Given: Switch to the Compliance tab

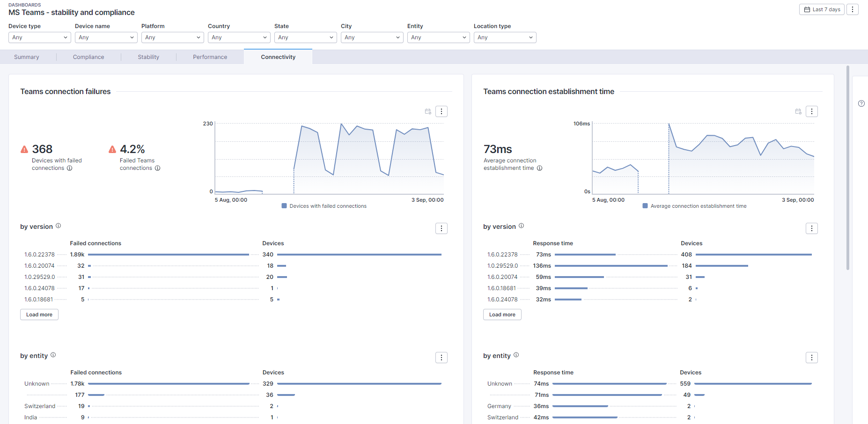Looking at the screenshot, I should pyautogui.click(x=88, y=57).
